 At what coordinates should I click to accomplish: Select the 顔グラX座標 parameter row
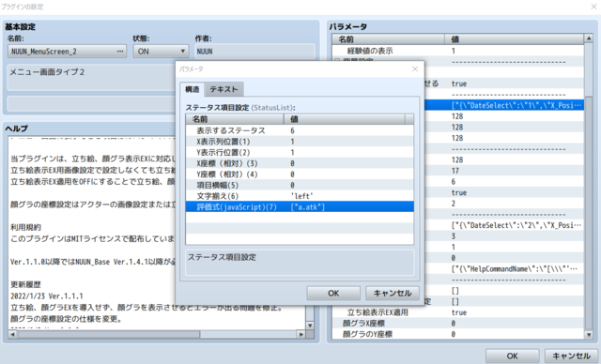click(x=458, y=324)
